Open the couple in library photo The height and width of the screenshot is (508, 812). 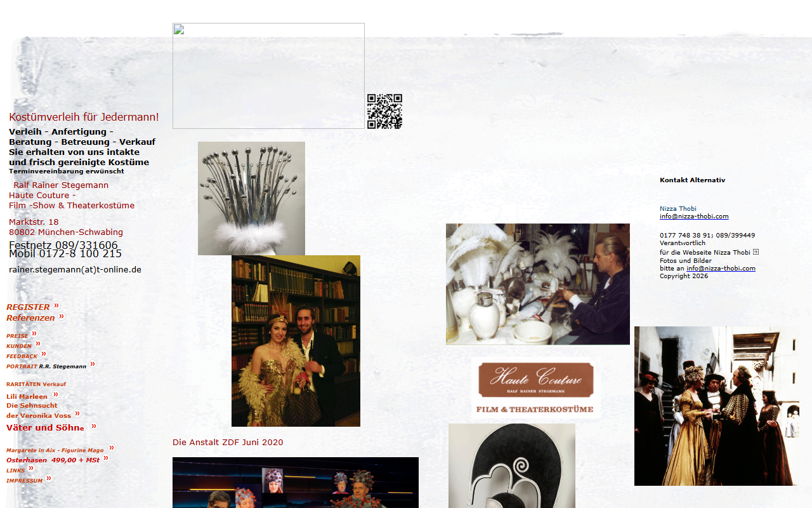[296, 341]
